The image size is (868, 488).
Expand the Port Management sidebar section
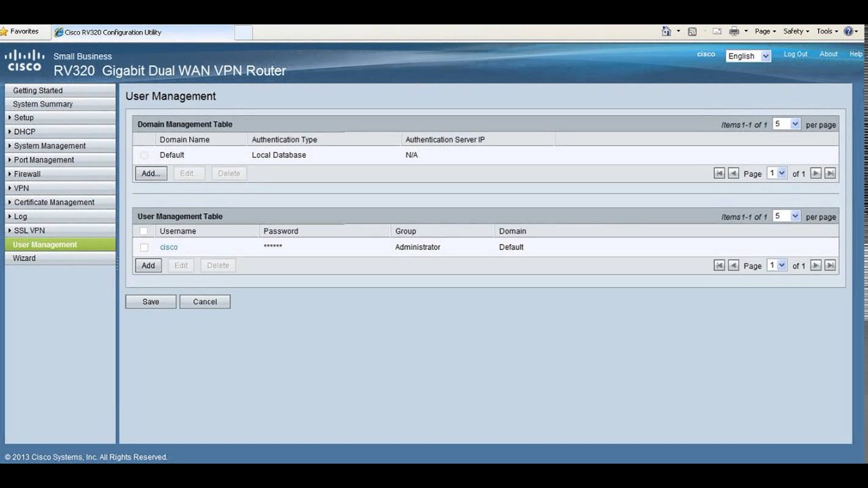coord(60,160)
